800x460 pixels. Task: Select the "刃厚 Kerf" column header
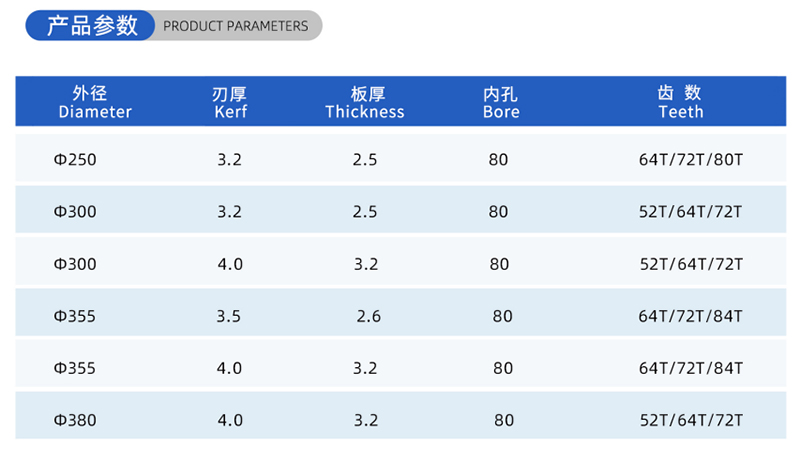[x=230, y=102]
